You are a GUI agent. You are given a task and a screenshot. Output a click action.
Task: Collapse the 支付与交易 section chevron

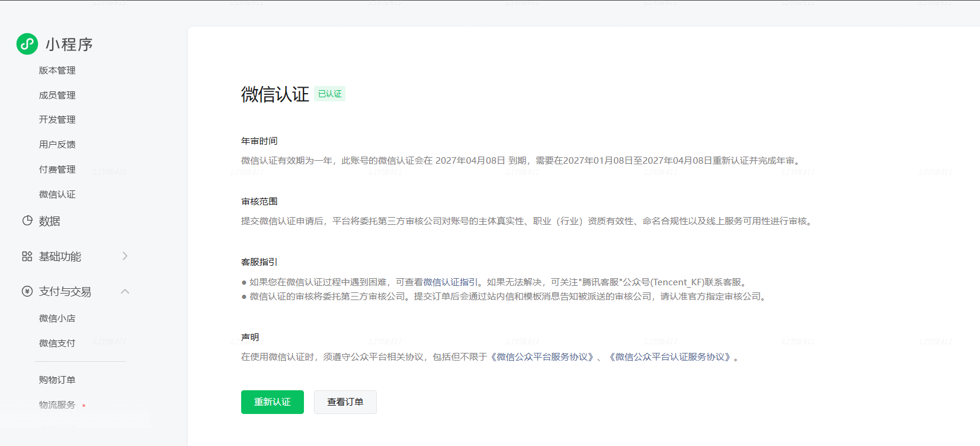pyautogui.click(x=125, y=291)
